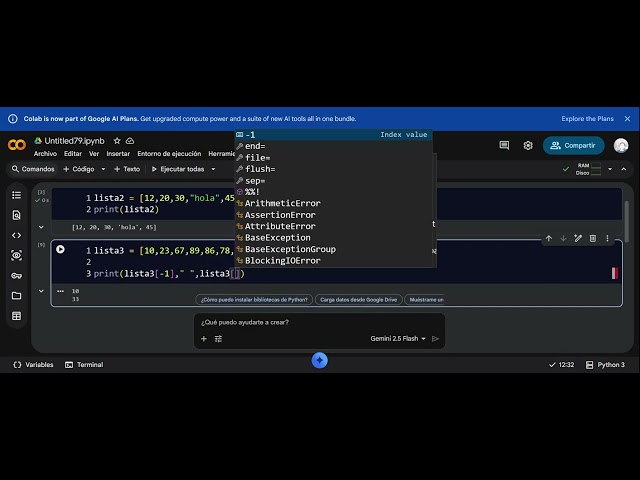The image size is (640, 480).
Task: Open the Entorno de ejecución menu
Action: pos(169,153)
